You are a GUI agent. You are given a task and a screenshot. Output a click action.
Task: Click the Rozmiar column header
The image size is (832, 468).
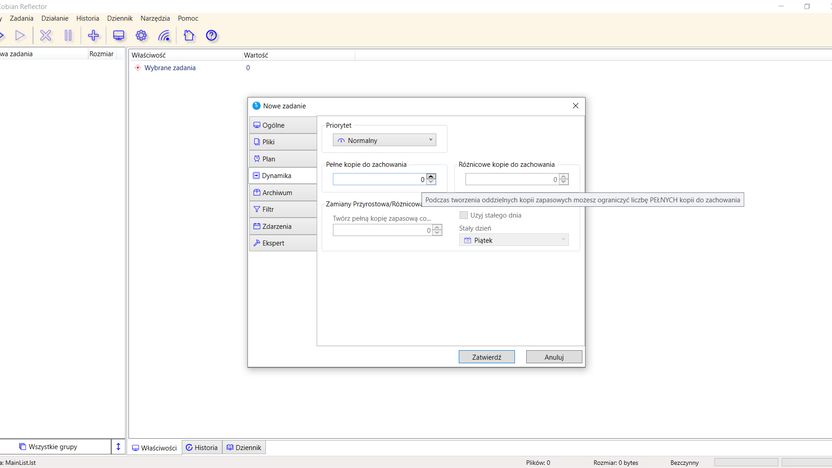coord(101,54)
